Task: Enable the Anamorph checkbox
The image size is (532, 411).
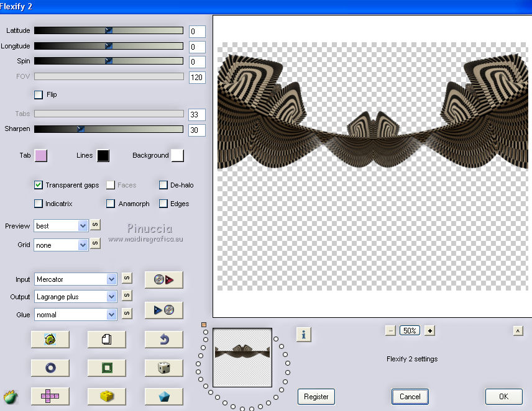Action: [110, 204]
